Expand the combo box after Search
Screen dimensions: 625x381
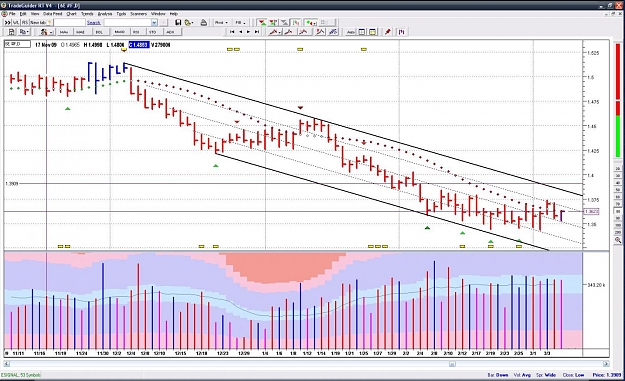[153, 23]
